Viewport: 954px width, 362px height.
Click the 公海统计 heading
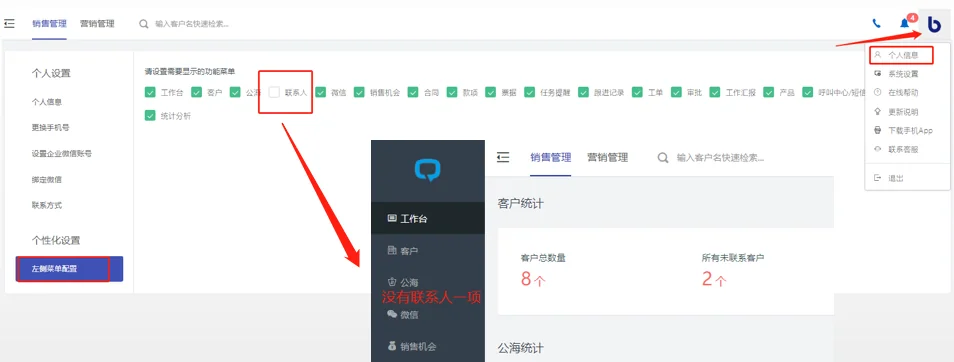tap(520, 348)
